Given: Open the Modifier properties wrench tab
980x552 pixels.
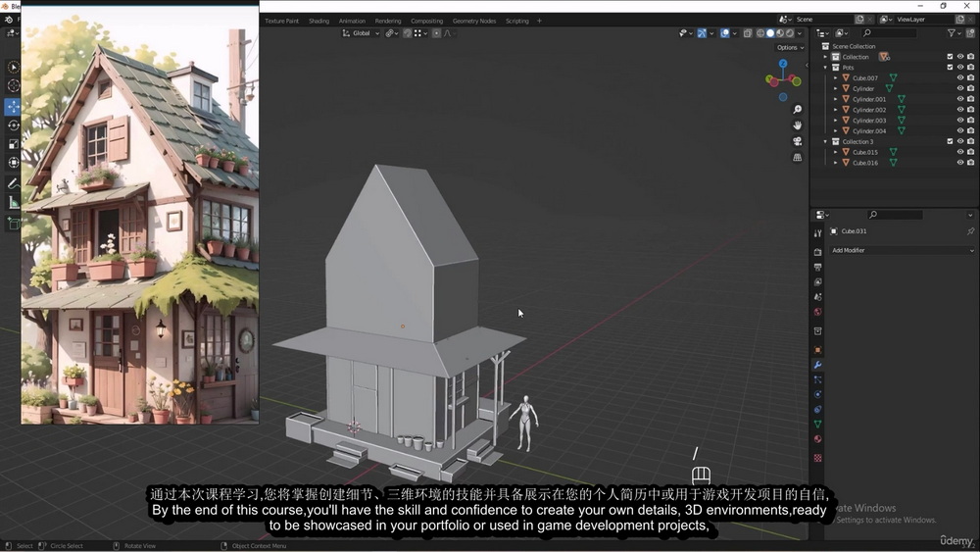Looking at the screenshot, I should (817, 365).
